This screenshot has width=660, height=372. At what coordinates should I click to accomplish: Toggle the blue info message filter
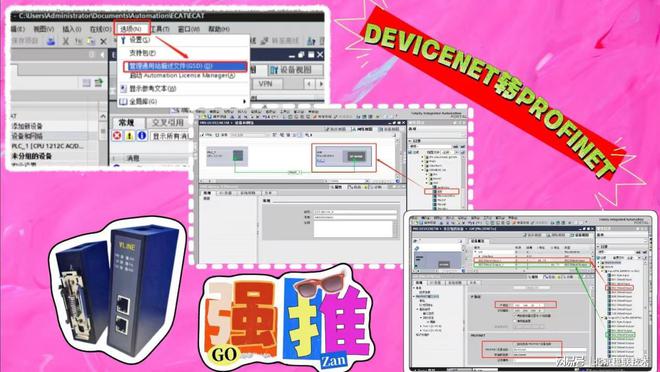tap(142, 136)
